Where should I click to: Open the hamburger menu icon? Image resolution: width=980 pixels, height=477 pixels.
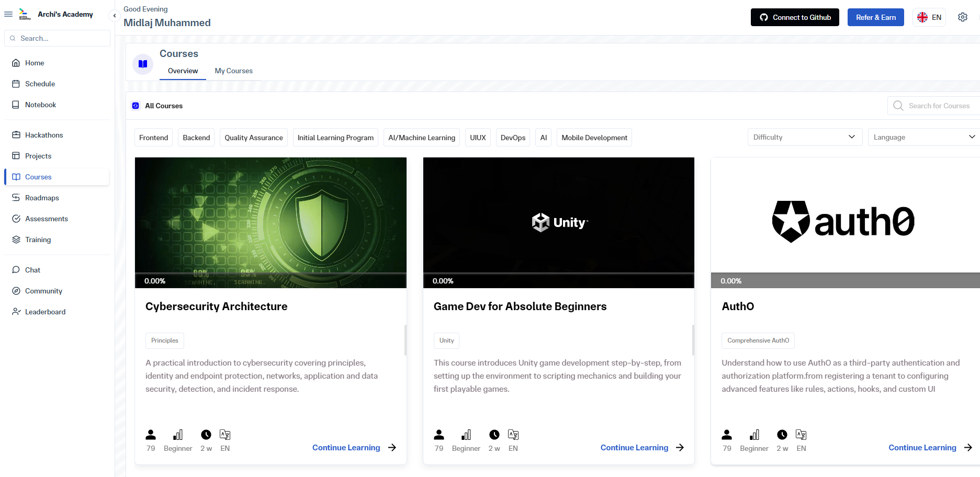[8, 14]
